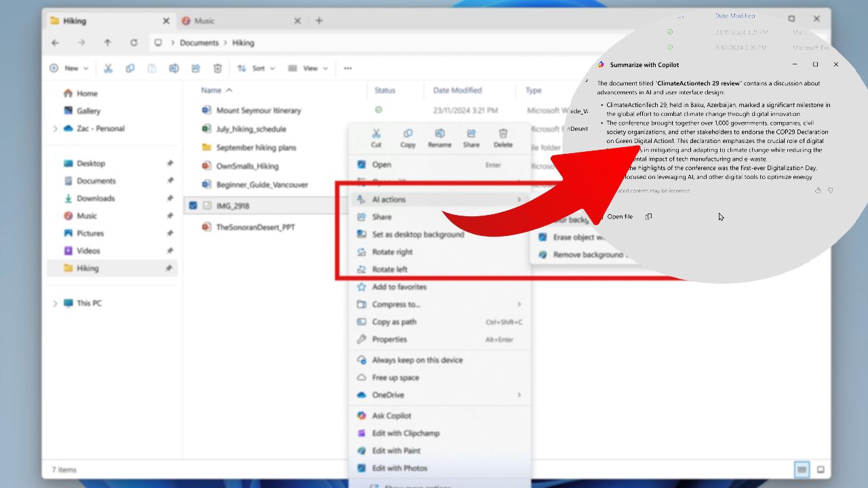Image resolution: width=868 pixels, height=488 pixels.
Task: Open the See more ellipsis menu
Action: tap(348, 68)
